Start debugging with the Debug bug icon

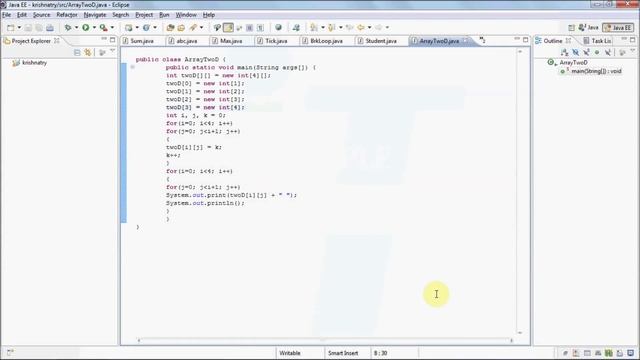point(68,28)
